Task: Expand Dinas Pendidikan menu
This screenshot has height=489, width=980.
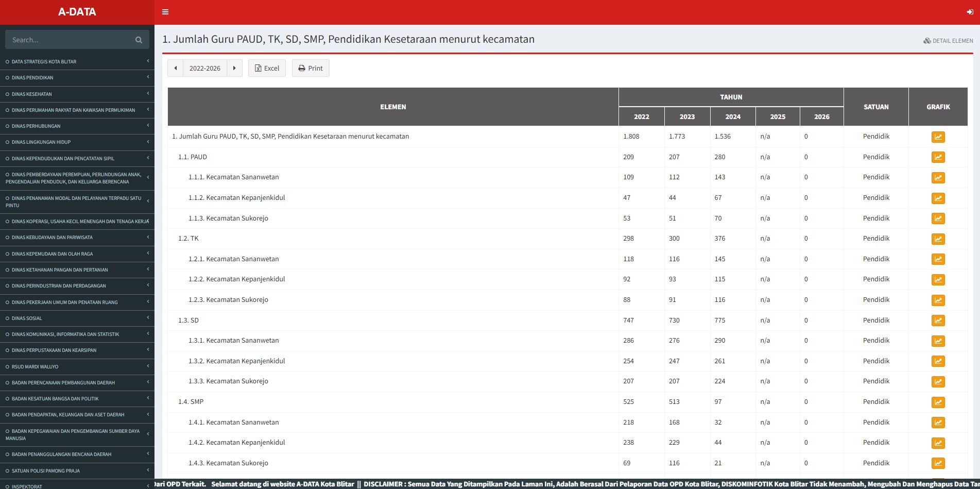Action: tap(77, 78)
